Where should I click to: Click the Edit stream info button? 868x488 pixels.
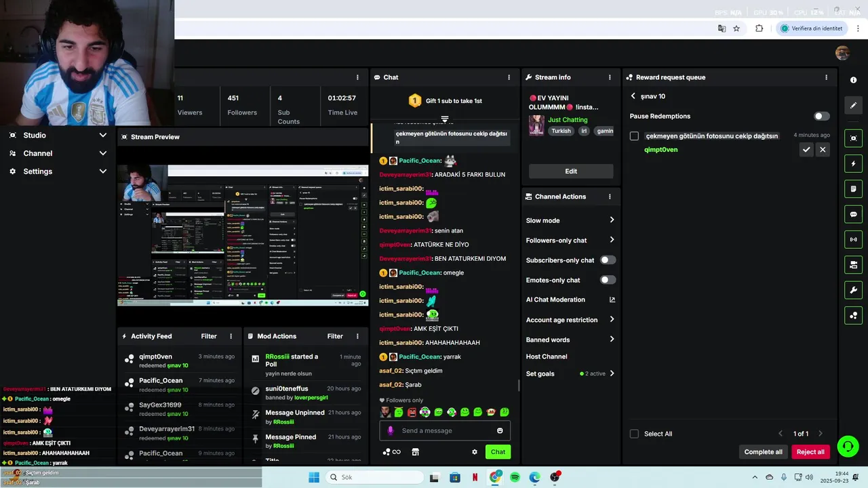571,171
